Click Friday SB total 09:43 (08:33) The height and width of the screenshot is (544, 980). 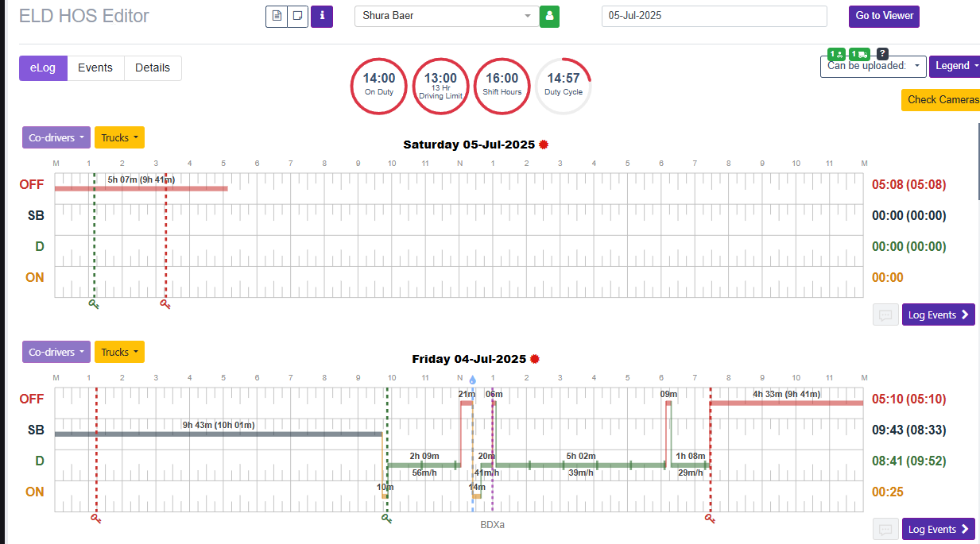909,430
